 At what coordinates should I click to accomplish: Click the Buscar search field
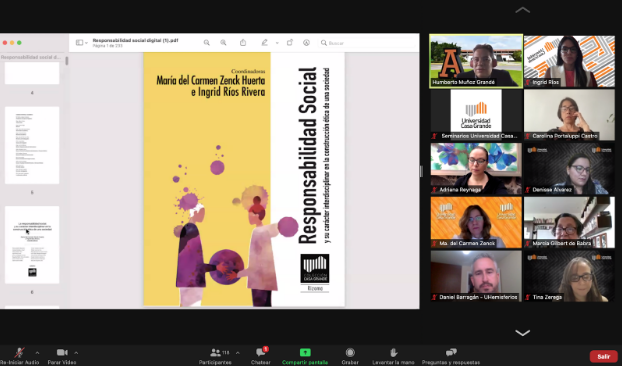click(367, 43)
